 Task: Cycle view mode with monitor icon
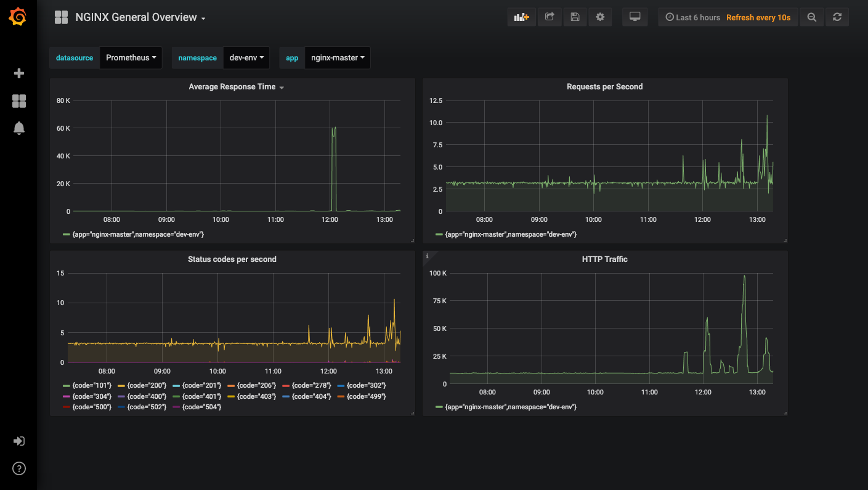click(x=635, y=17)
